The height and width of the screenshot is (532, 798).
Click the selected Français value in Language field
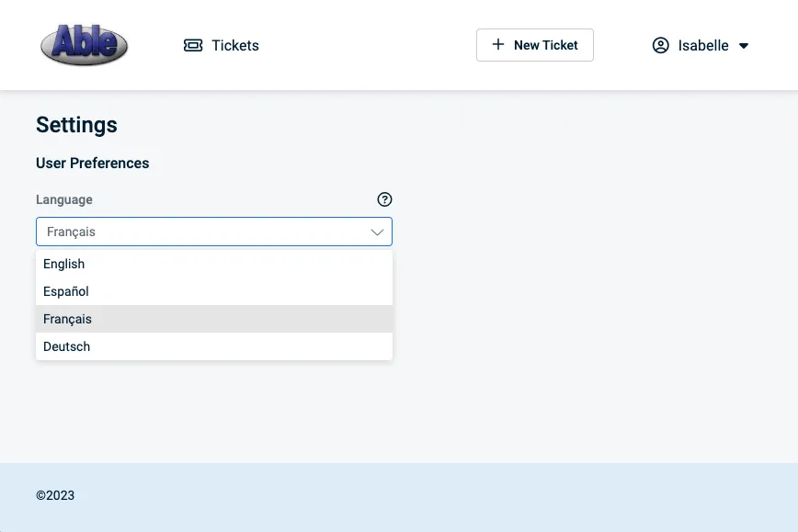pyautogui.click(x=72, y=232)
